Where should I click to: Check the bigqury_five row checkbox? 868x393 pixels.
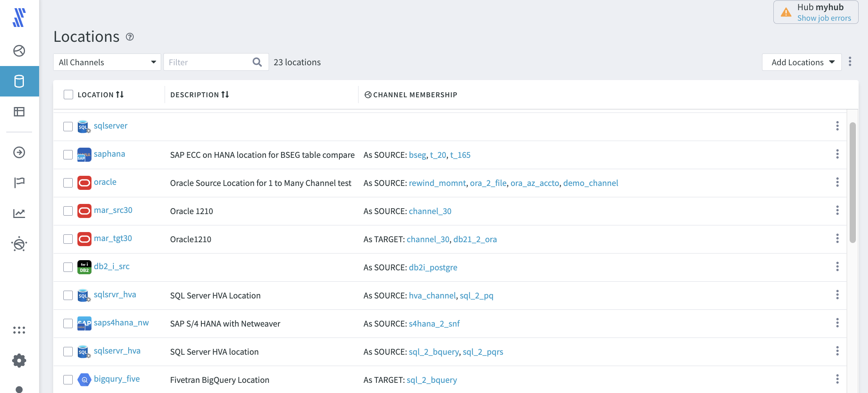pyautogui.click(x=68, y=380)
